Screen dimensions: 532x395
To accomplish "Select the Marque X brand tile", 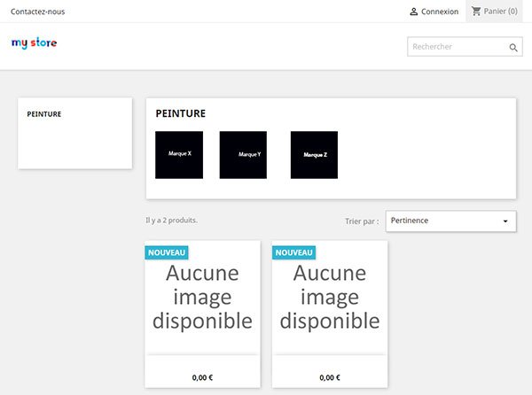I will pyautogui.click(x=179, y=155).
